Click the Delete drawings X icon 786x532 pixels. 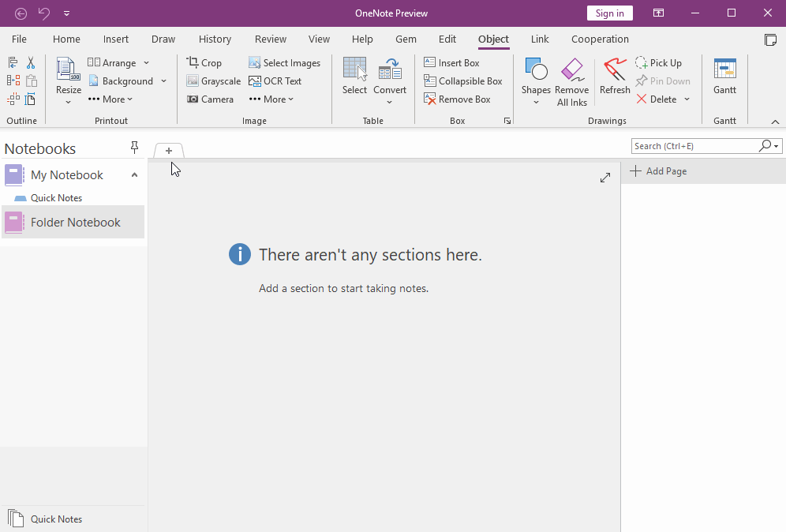(x=642, y=99)
